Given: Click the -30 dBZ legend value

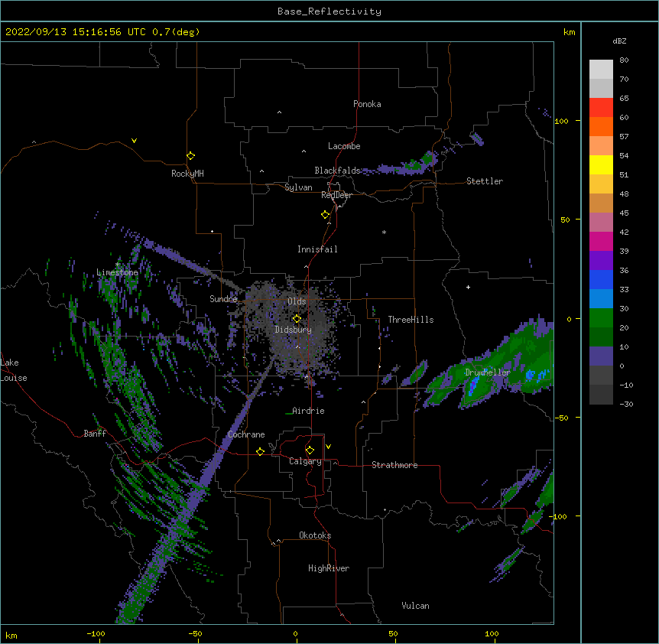Looking at the screenshot, I should click(626, 404).
